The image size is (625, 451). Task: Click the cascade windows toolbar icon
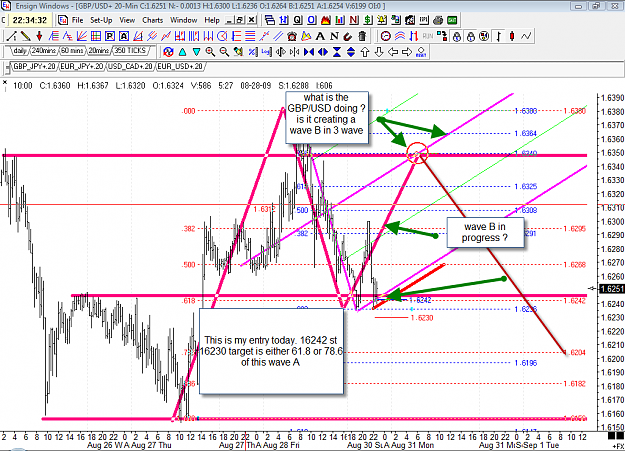click(x=270, y=20)
